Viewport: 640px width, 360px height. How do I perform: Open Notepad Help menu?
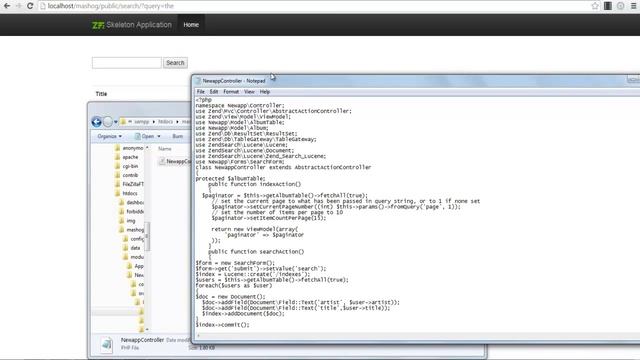coord(265,92)
